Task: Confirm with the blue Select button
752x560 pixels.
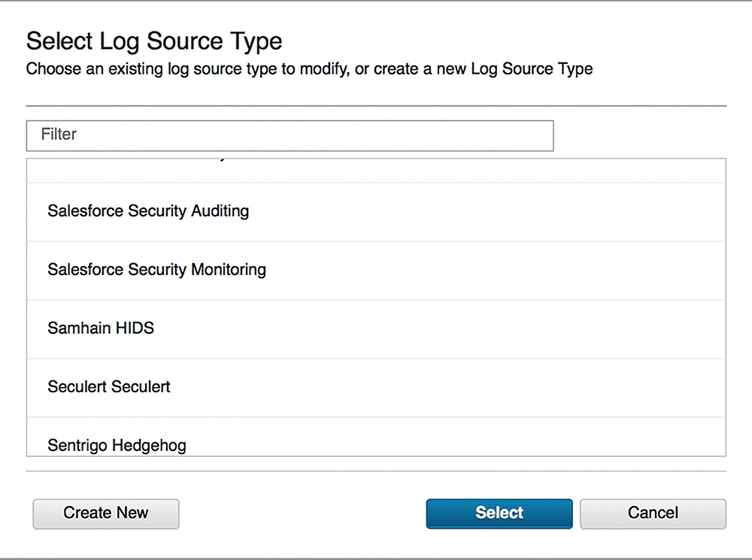Action: tap(499, 513)
